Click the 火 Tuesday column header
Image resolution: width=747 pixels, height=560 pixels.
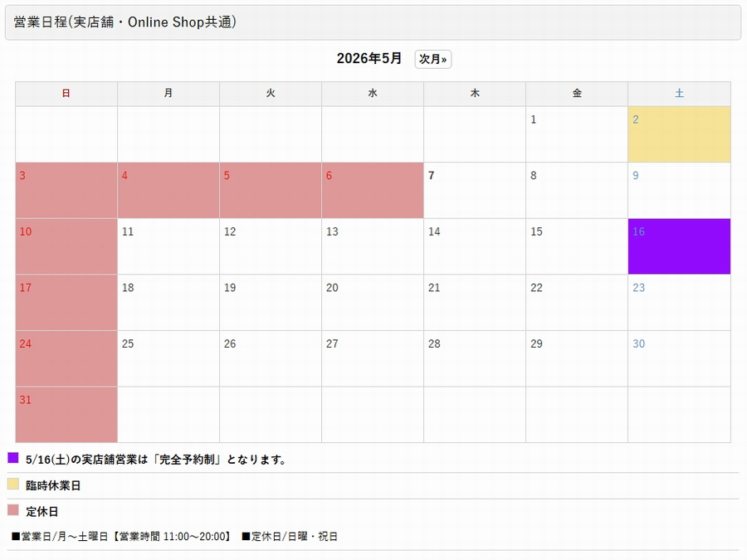[x=271, y=93]
